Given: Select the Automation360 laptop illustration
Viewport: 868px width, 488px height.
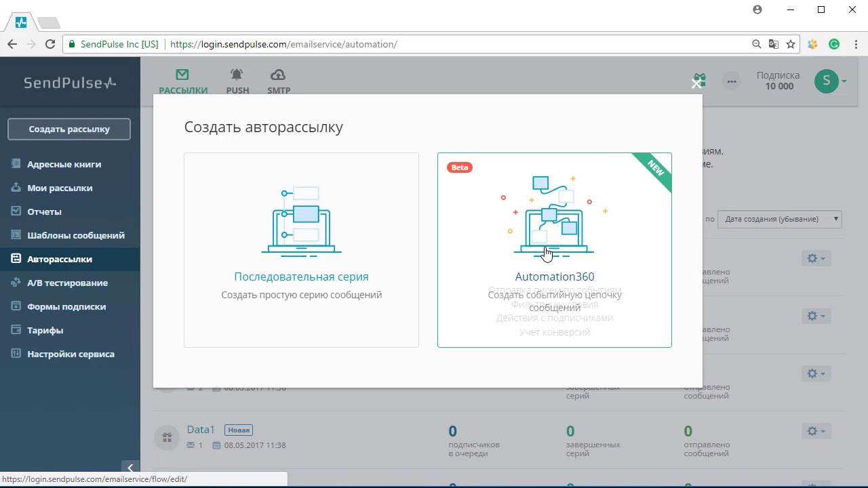Looking at the screenshot, I should tap(555, 217).
